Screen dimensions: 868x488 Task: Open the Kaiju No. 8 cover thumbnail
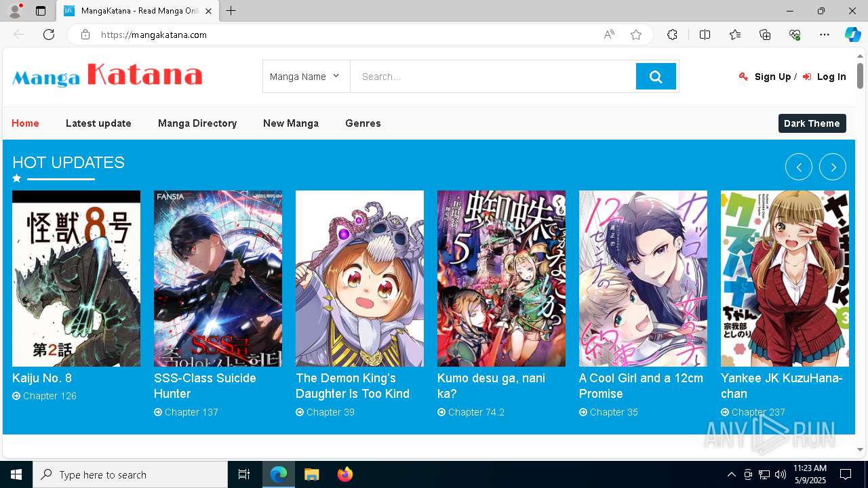click(76, 279)
